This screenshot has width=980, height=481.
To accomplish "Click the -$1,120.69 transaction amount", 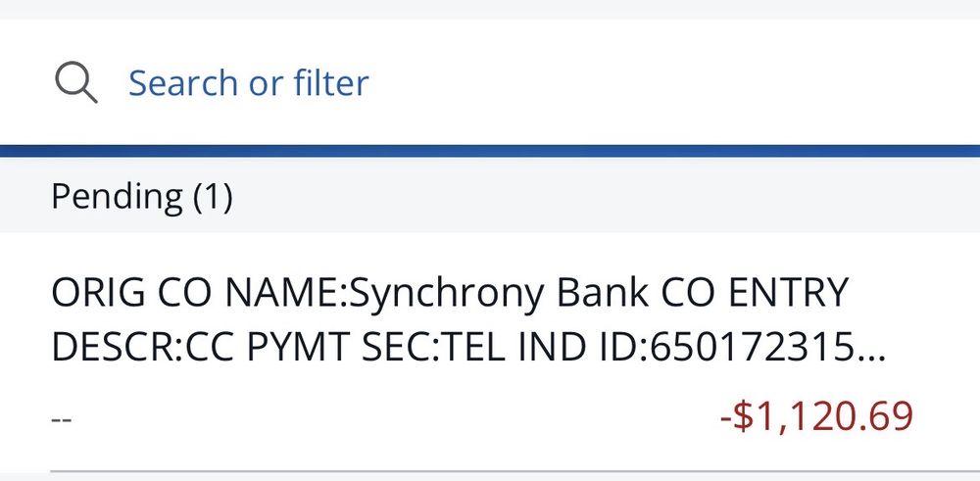I will tap(816, 416).
